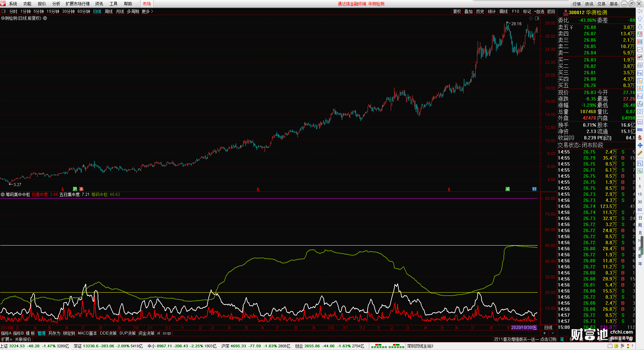Viewport: 644px width, 350px height.
Task: Click the down arrow icon in right sidebar
Action: pyautogui.click(x=640, y=27)
